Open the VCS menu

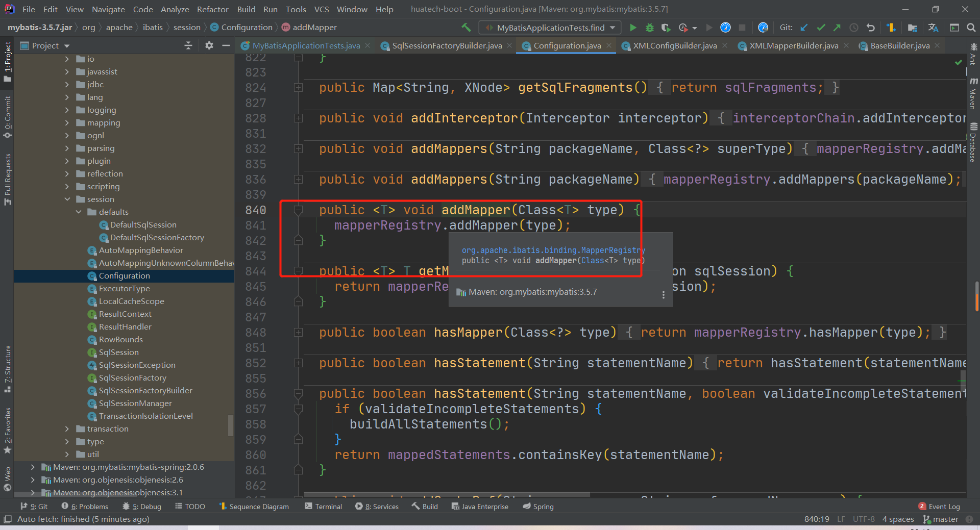[322, 9]
